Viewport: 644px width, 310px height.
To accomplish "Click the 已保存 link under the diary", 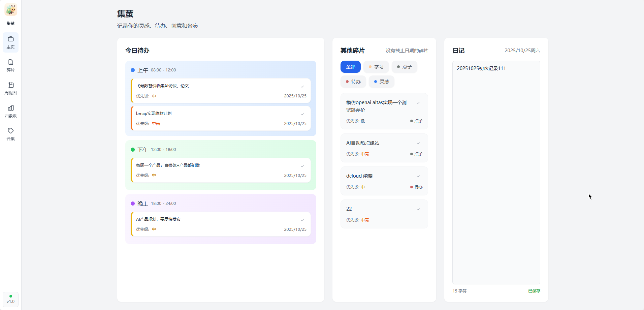I will point(534,291).
